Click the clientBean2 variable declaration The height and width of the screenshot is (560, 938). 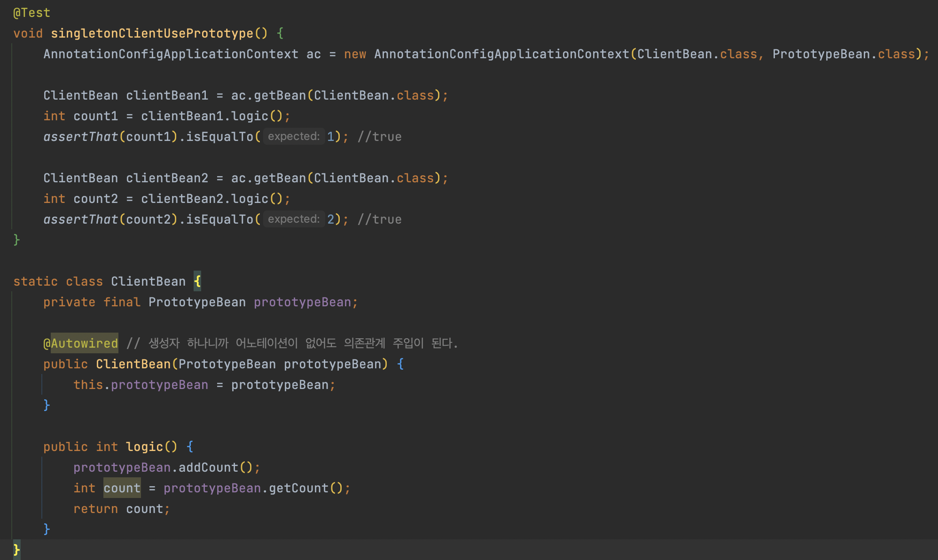167,178
